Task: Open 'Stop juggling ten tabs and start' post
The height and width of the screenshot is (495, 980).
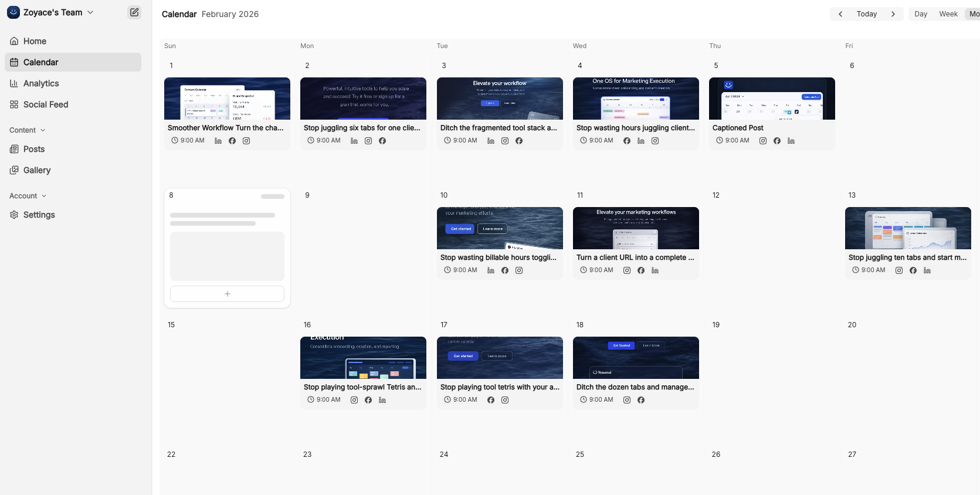Action: pyautogui.click(x=908, y=243)
